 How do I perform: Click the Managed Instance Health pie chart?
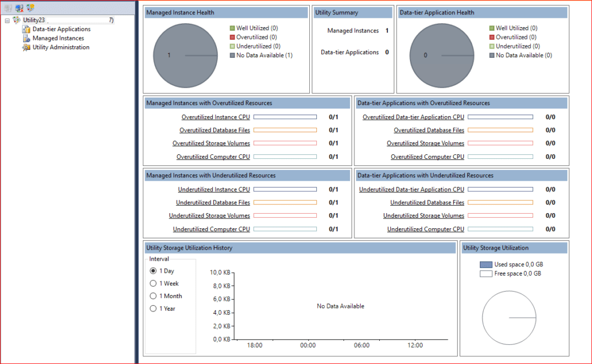185,55
